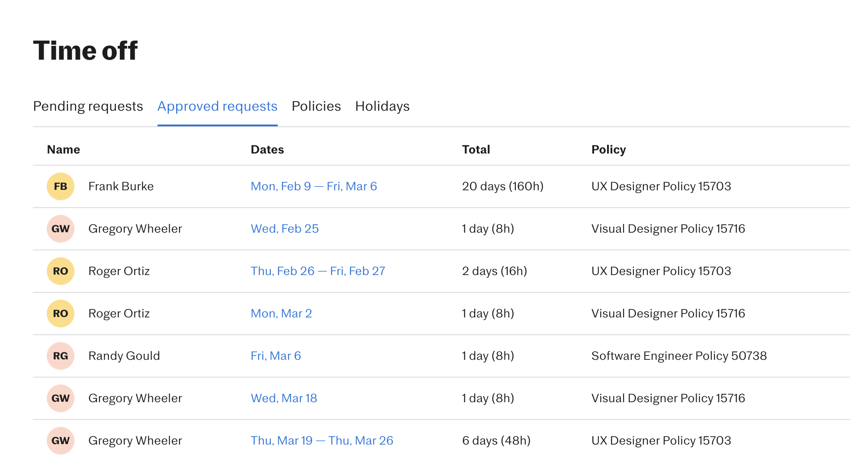
Task: Open Mon, Feb 9 — Fri, Mar 6 dates link
Action: coord(314,186)
